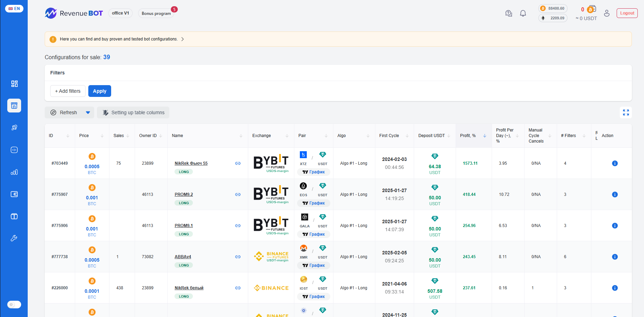Click the BTC rate 88400.60 badge
This screenshot has width=644, height=317.
pyautogui.click(x=553, y=8)
